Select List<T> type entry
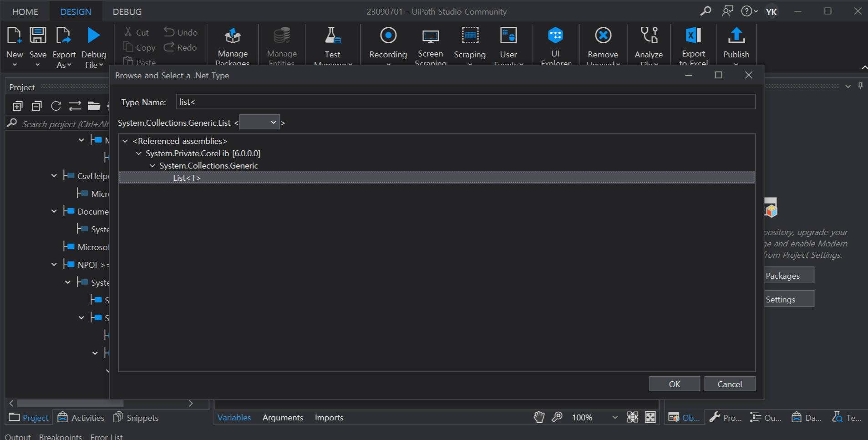The height and width of the screenshot is (440, 868). [x=437, y=178]
